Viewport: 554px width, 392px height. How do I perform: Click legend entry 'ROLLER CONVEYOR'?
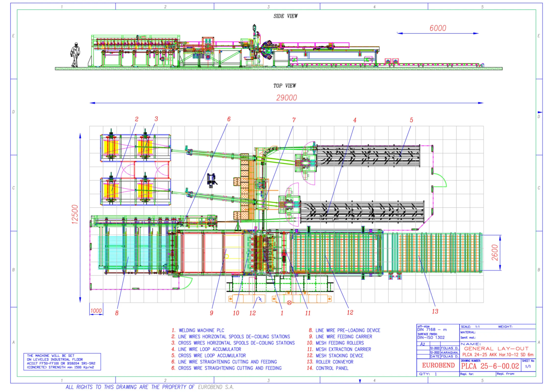pyautogui.click(x=334, y=362)
